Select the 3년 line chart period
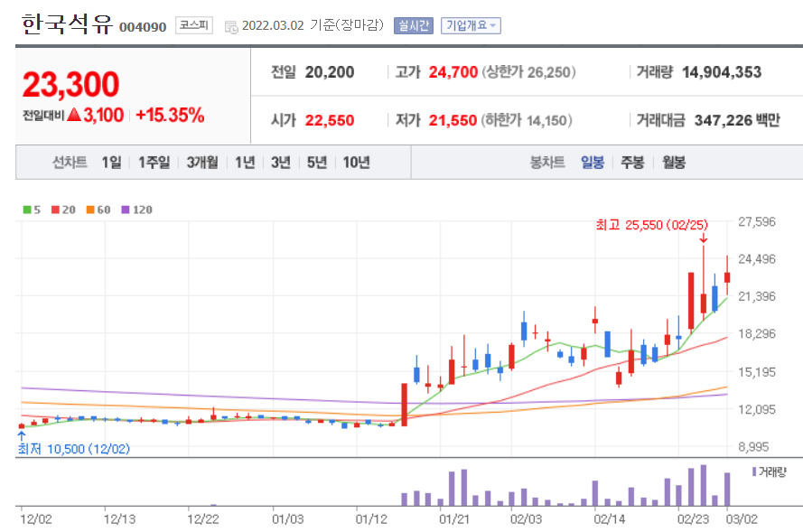 click(x=281, y=163)
